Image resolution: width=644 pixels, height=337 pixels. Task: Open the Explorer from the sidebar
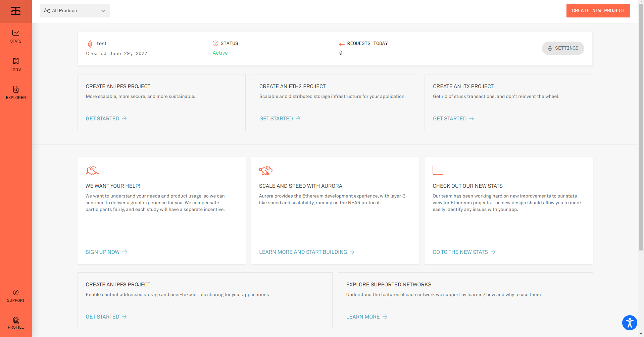(x=16, y=93)
